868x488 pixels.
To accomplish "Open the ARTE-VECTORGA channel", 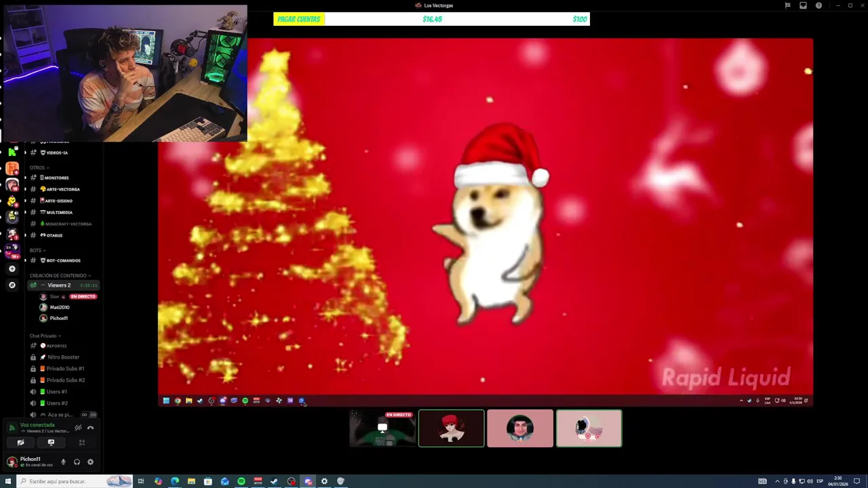I will pos(64,189).
